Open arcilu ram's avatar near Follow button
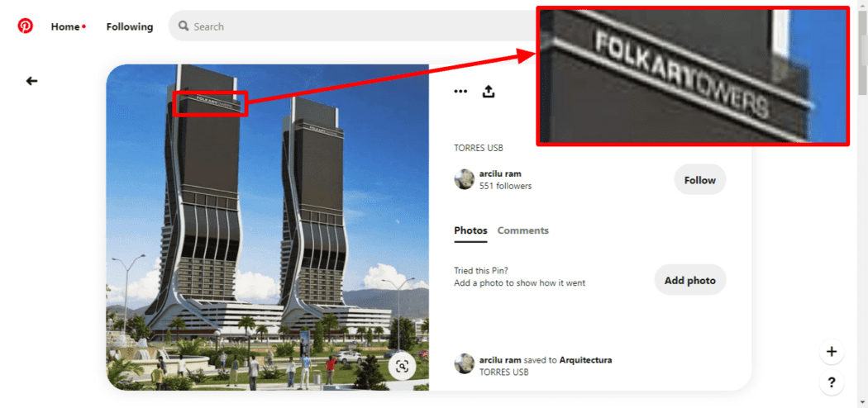868x408 pixels. pyautogui.click(x=465, y=179)
